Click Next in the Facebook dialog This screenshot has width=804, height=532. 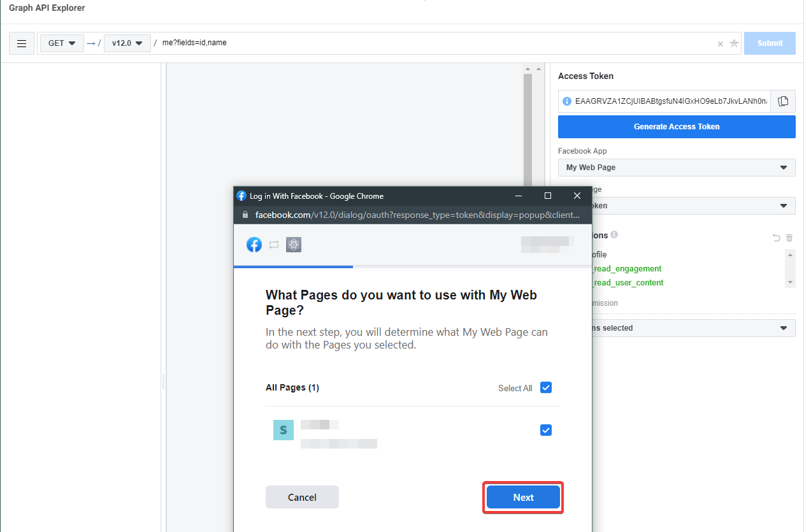click(x=524, y=497)
